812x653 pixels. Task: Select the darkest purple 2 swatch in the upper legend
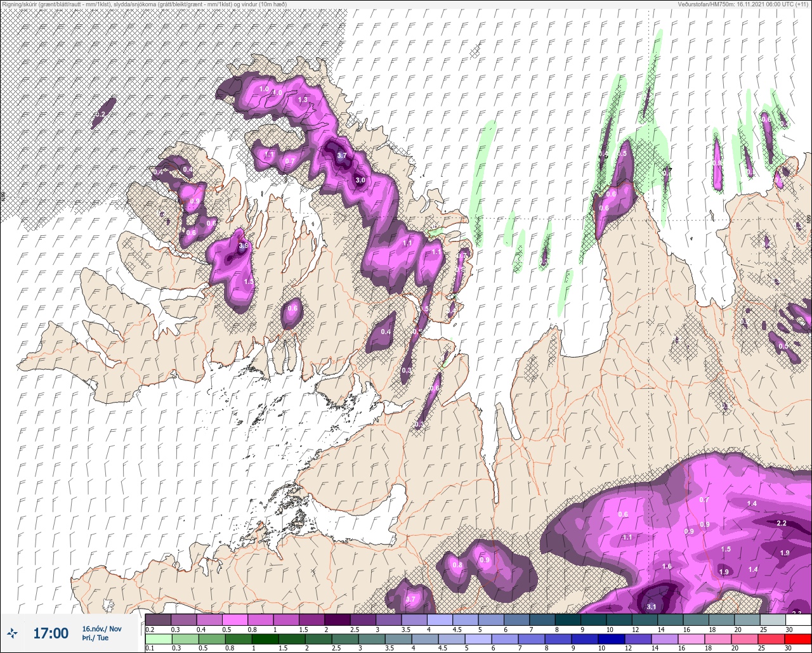tap(337, 619)
